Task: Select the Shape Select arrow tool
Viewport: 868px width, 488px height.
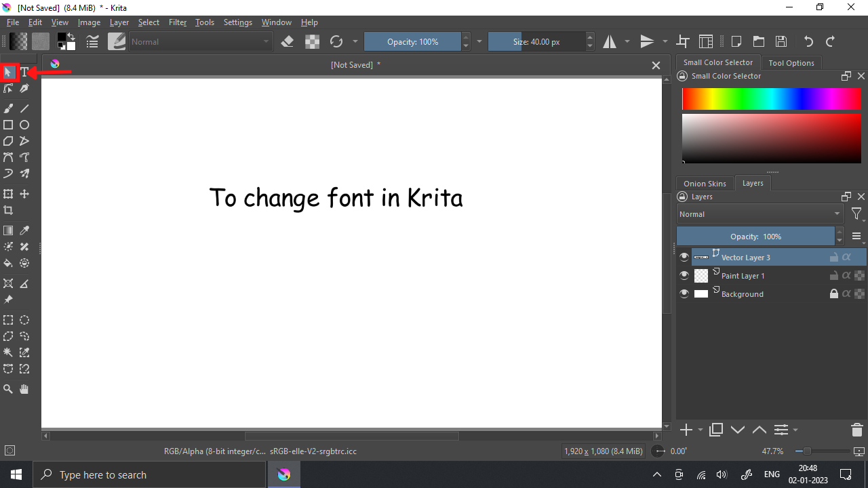Action: (x=8, y=72)
